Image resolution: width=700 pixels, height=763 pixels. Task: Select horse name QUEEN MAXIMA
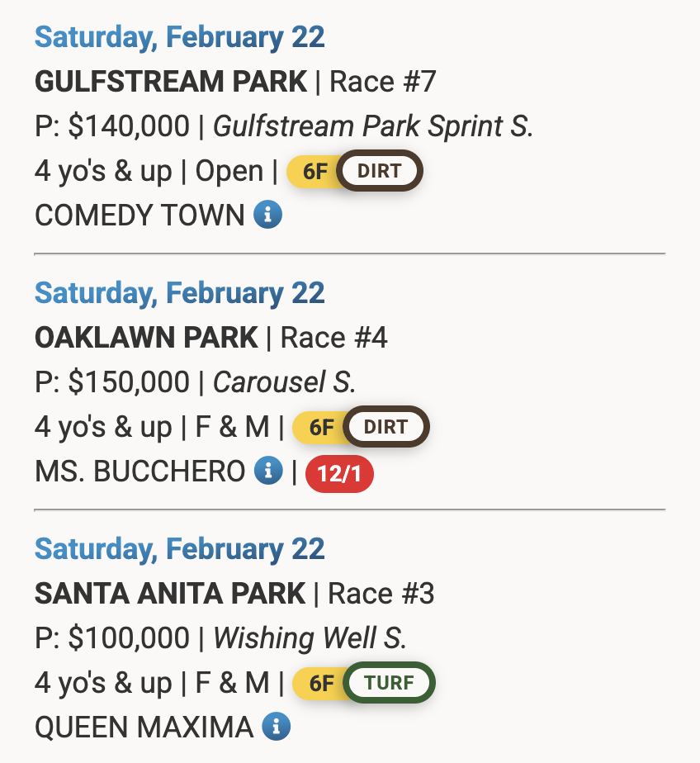144,728
